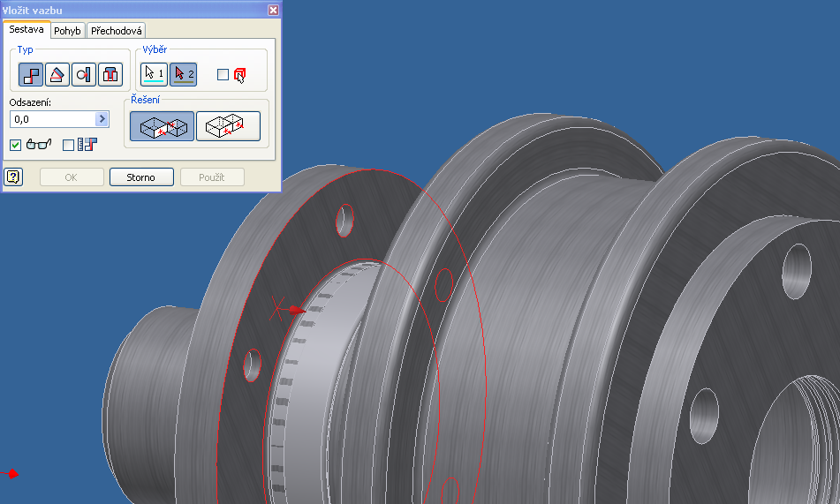
Task: Choose the Mate solution icon
Action: (163, 126)
